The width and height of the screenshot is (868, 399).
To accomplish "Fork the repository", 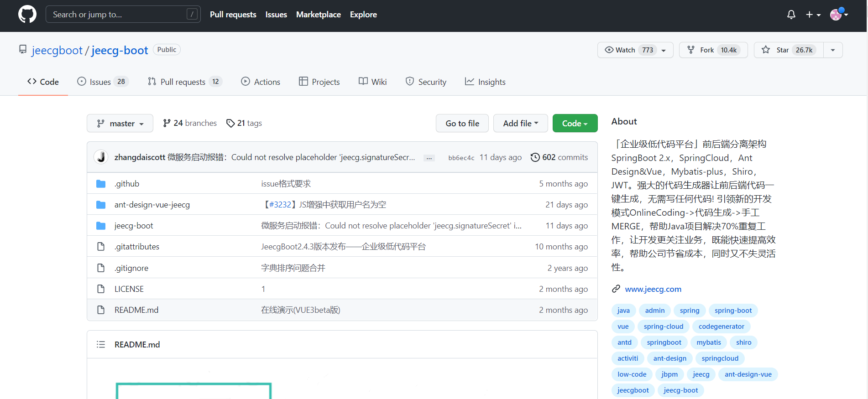I will pyautogui.click(x=713, y=50).
